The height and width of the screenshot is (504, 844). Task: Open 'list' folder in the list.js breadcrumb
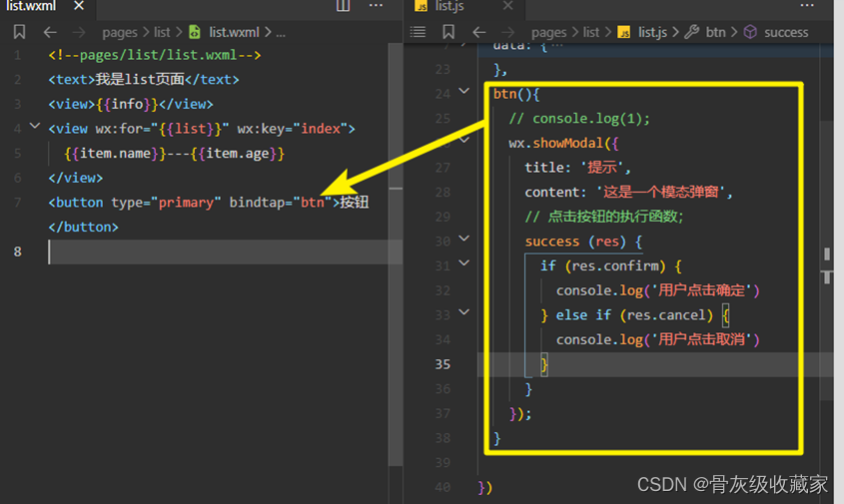[591, 32]
